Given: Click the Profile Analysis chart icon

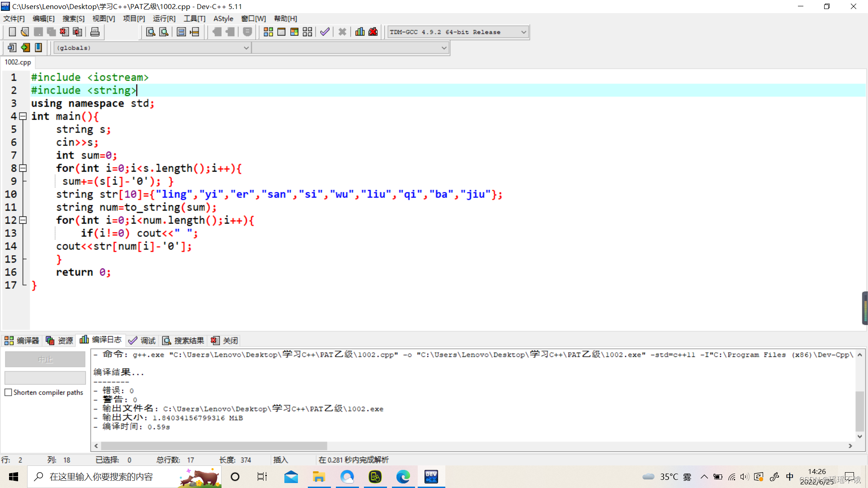Looking at the screenshot, I should pyautogui.click(x=359, y=32).
